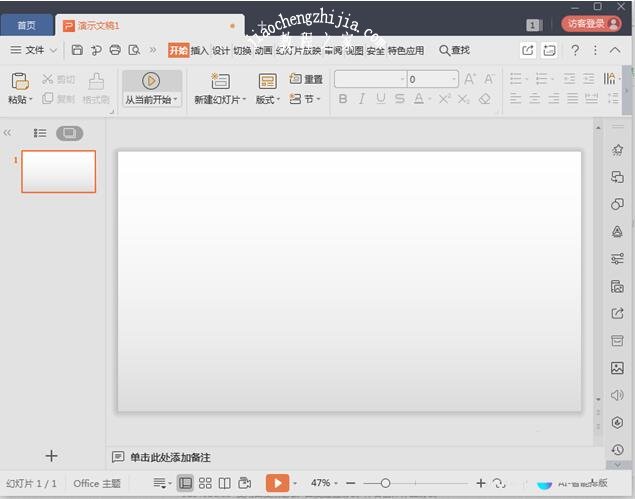
Task: Click the Paste clipboard icon
Action: [19, 81]
